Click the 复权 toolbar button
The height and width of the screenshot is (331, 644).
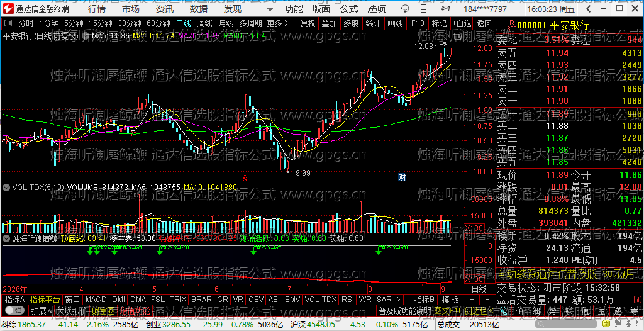point(308,23)
